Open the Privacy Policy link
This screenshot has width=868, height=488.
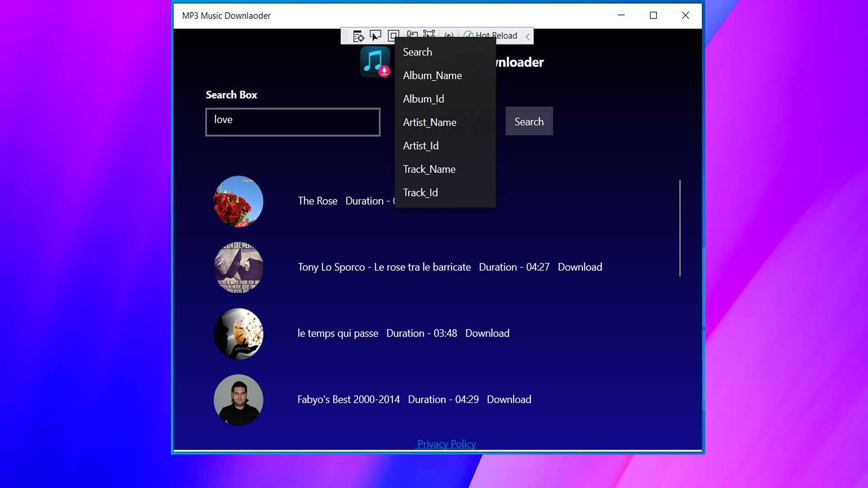pos(446,444)
